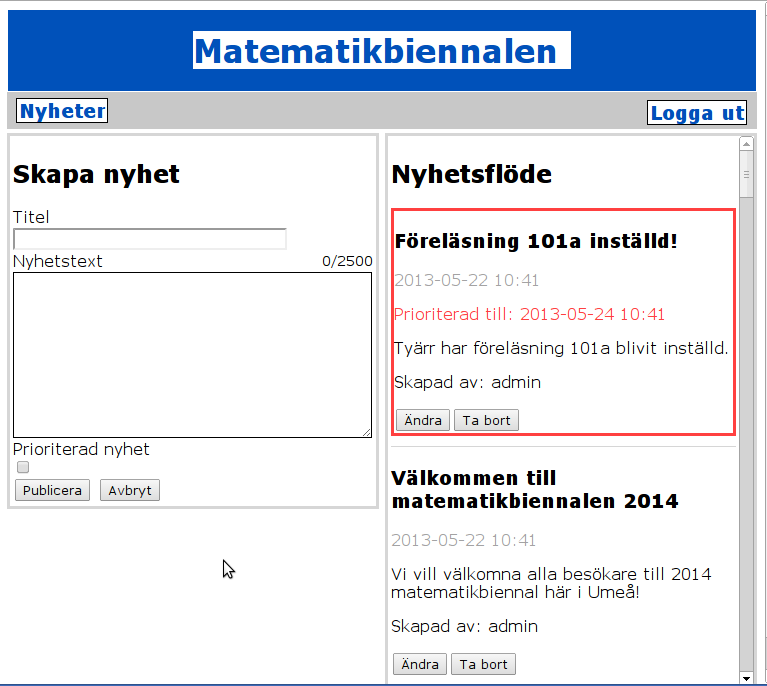This screenshot has width=767, height=686.
Task: Click Ta bort for Föreläsning 101a inställd
Action: pyautogui.click(x=486, y=420)
